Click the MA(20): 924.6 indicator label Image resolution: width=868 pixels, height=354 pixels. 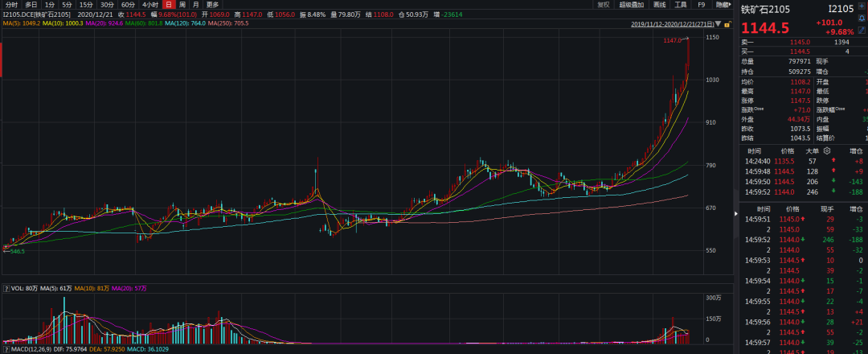point(104,23)
